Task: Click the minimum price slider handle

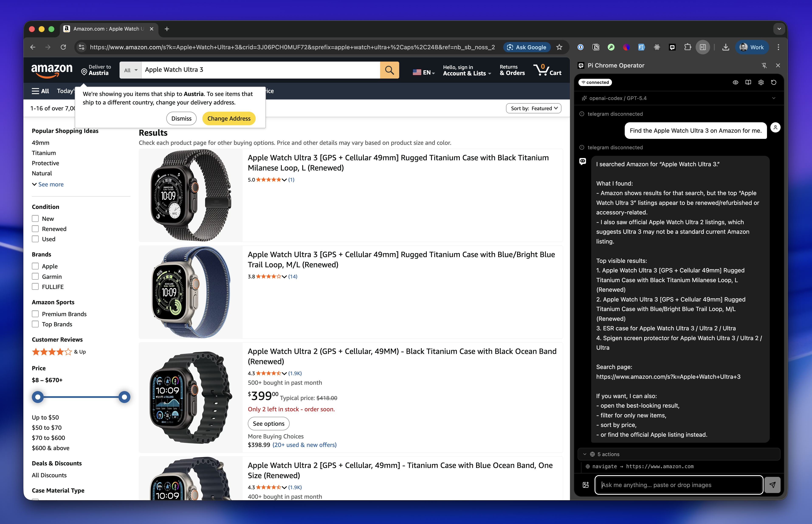Action: point(38,397)
